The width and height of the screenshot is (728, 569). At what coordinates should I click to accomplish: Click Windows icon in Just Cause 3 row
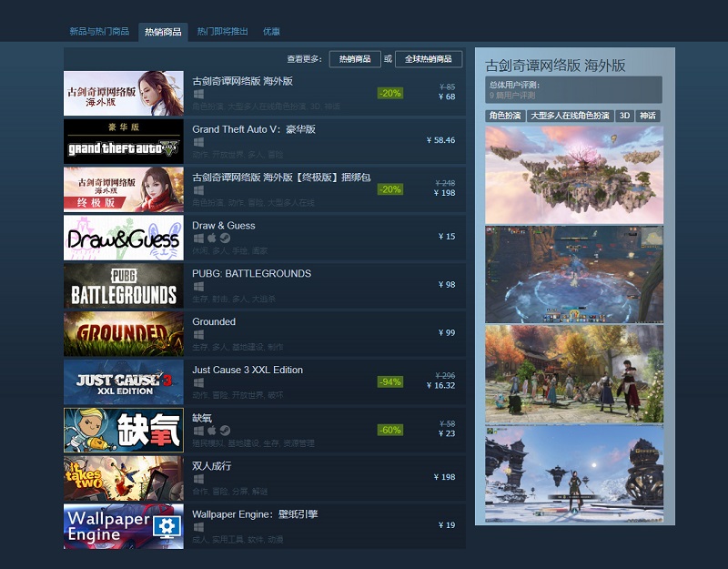[198, 382]
